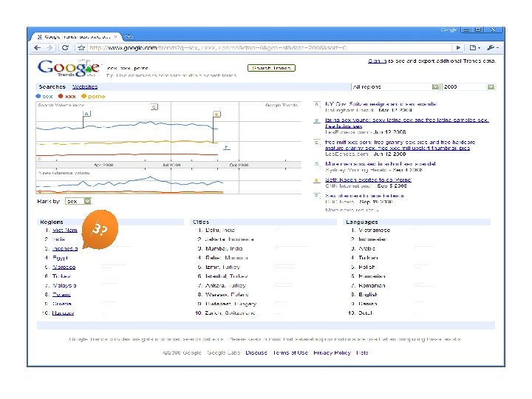This screenshot has width=532, height=399.
Task: Click the blue legend dot for the first term
Action: click(x=38, y=96)
